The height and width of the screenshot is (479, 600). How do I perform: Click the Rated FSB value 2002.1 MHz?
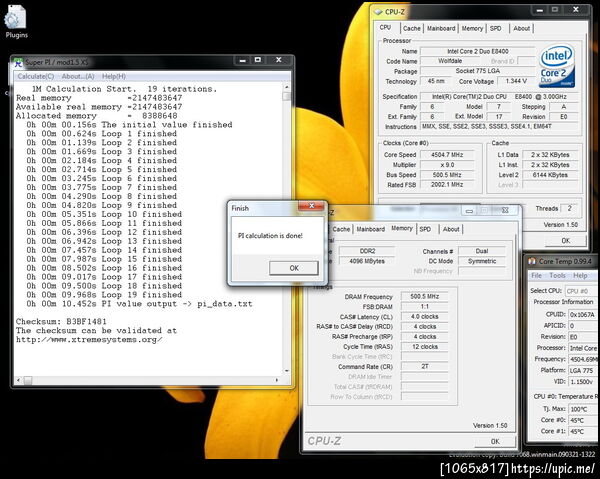(x=447, y=185)
